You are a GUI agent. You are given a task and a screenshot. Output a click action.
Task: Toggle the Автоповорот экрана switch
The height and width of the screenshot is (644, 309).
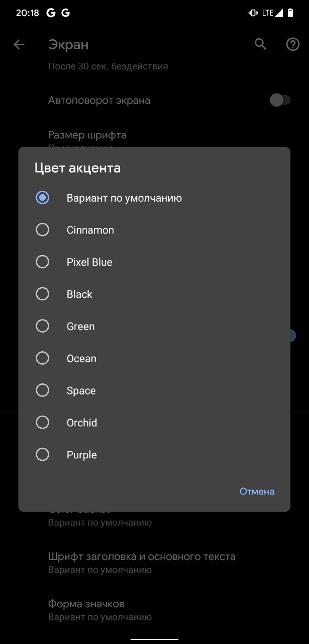pos(280,100)
